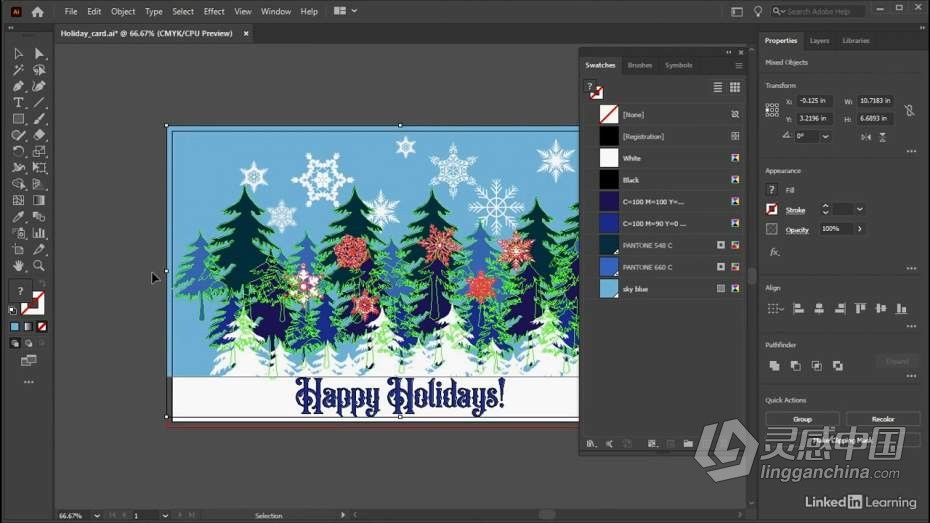Select the Free Transform tool
Image resolution: width=930 pixels, height=523 pixels.
[39, 168]
